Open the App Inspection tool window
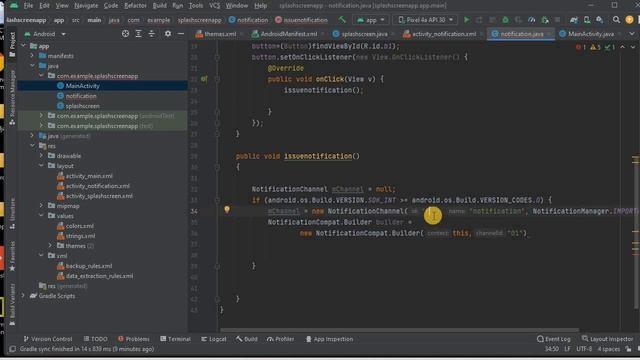Image resolution: width=640 pixels, height=360 pixels. (329, 339)
